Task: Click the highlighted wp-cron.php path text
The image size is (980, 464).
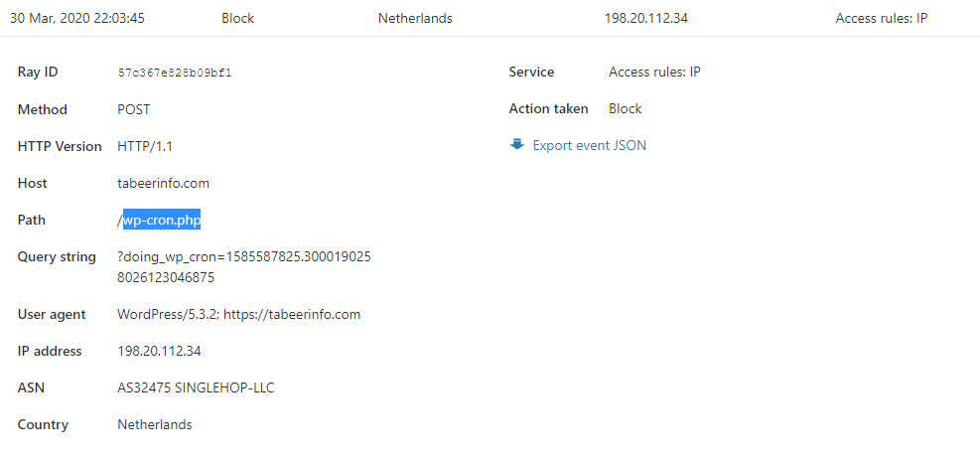Action: click(x=162, y=220)
